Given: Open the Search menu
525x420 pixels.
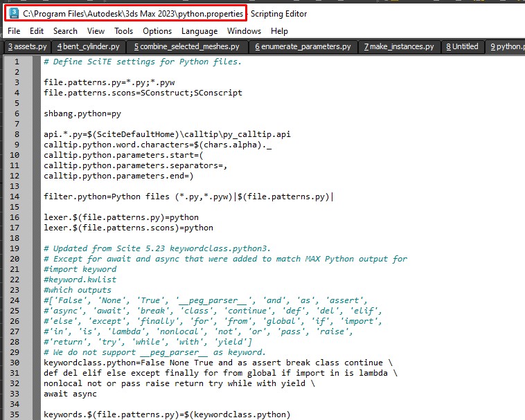Looking at the screenshot, I should coord(65,31).
